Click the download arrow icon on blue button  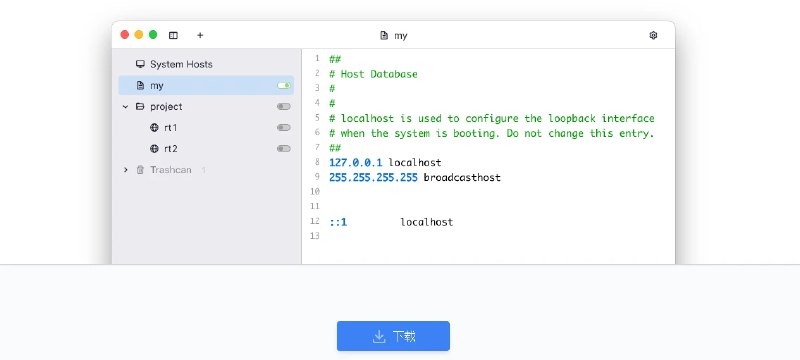click(379, 337)
